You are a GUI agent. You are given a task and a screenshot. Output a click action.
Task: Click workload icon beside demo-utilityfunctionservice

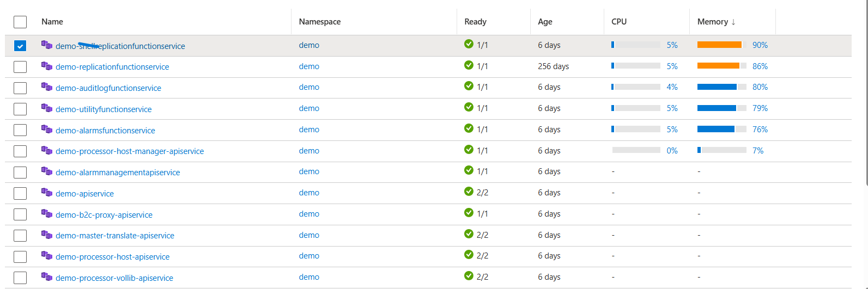(x=47, y=108)
